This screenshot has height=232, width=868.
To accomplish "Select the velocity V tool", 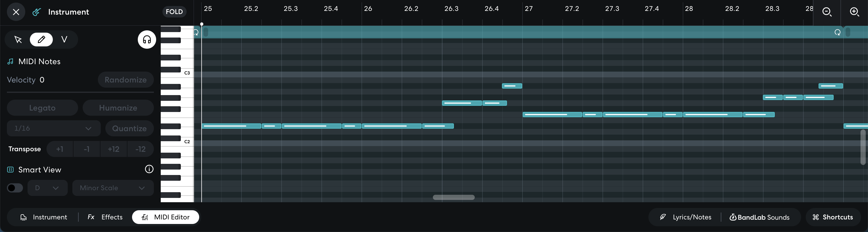I will tap(64, 40).
